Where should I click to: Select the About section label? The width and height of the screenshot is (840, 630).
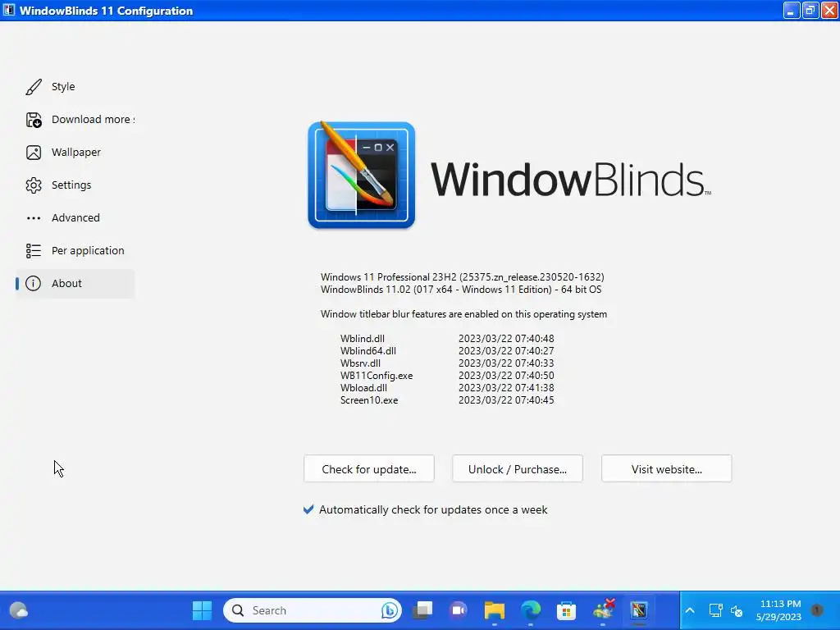67,283
